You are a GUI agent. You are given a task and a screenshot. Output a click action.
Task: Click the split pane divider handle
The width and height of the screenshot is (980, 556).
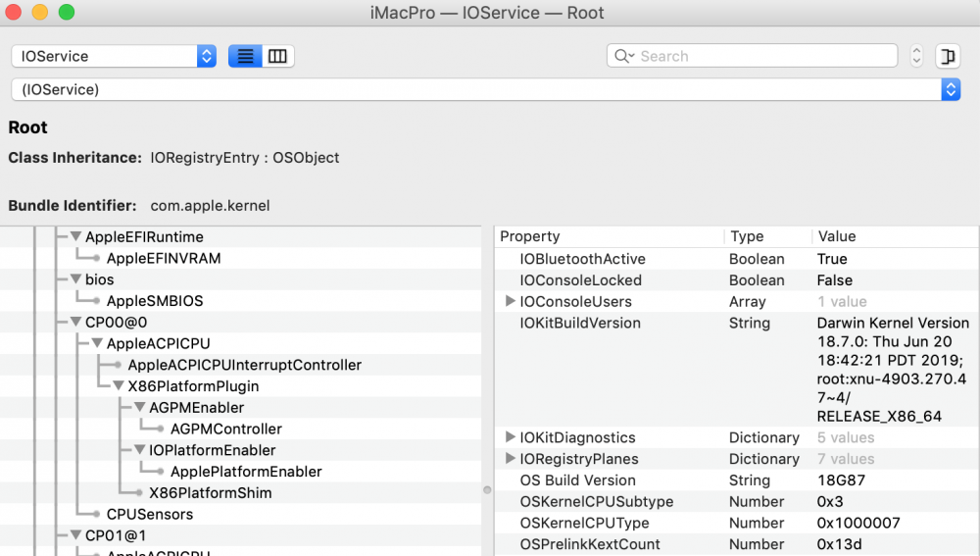point(487,490)
